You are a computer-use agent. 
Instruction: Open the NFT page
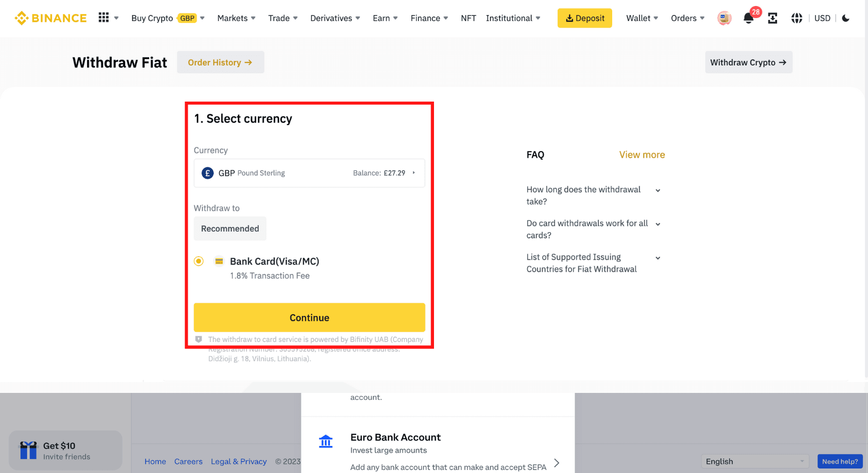(469, 18)
